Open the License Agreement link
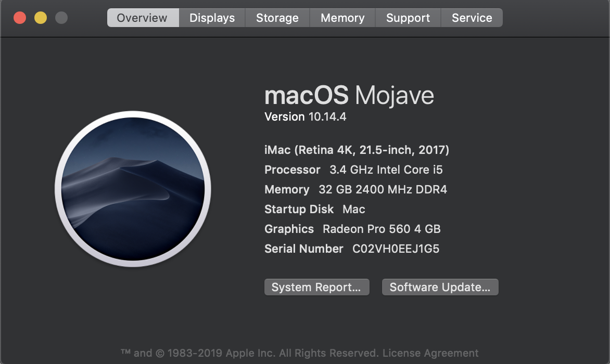The image size is (610, 364). (430, 353)
